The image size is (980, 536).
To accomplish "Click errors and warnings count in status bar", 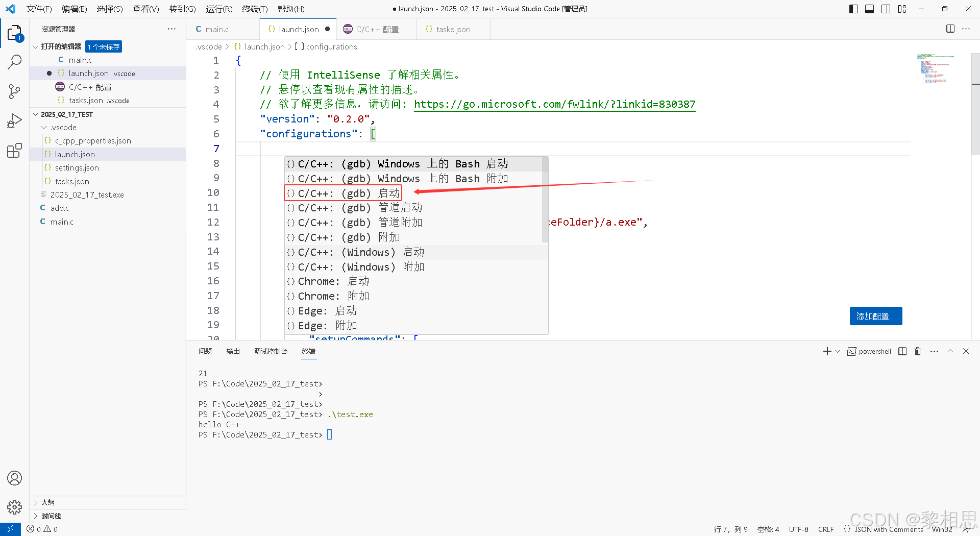I will point(42,529).
